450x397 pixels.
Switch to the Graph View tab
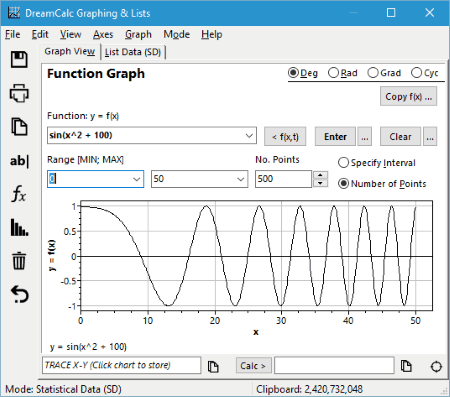tap(70, 52)
